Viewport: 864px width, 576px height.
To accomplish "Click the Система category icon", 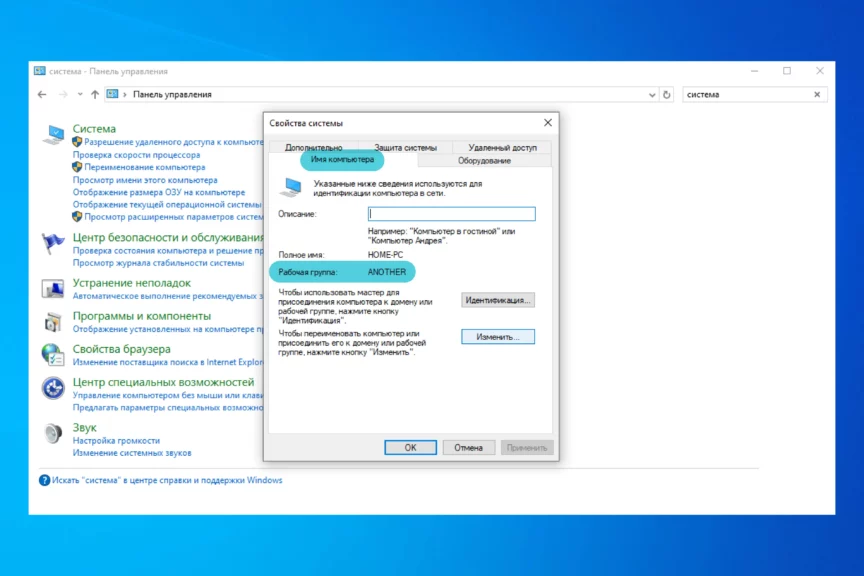I will pyautogui.click(x=53, y=134).
